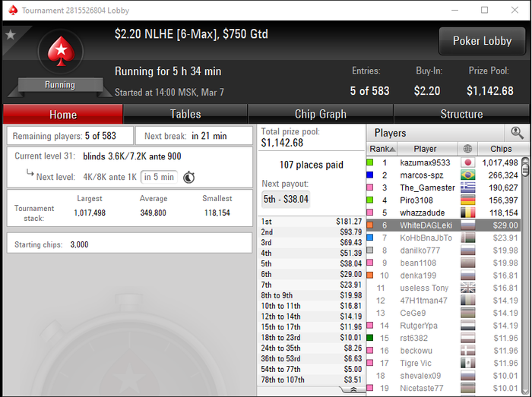Click the Poker Lobby button
532x397 pixels.
(x=482, y=41)
